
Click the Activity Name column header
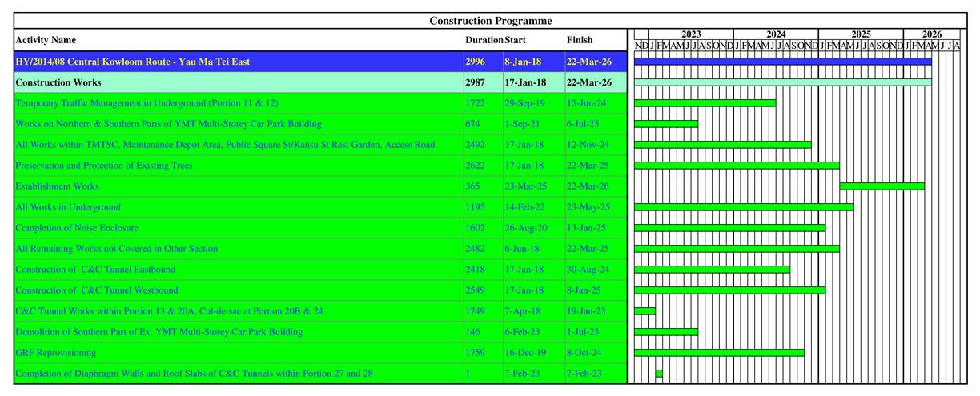46,40
